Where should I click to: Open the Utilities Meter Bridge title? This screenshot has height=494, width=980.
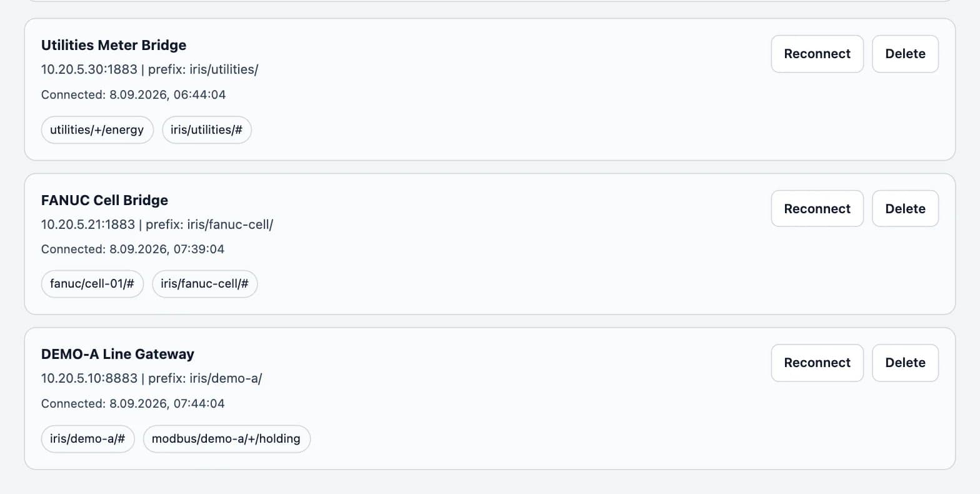pyautogui.click(x=114, y=45)
